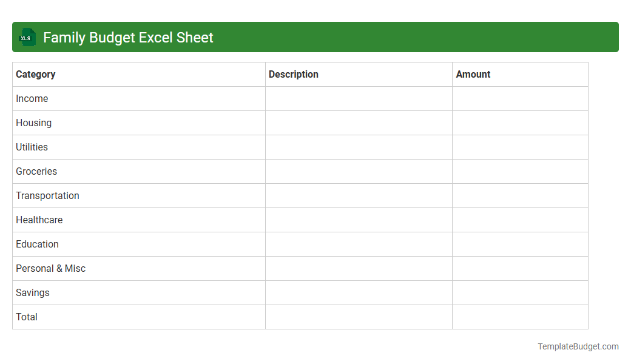Click the Amount cell beside Total
631x364 pixels.
click(519, 317)
